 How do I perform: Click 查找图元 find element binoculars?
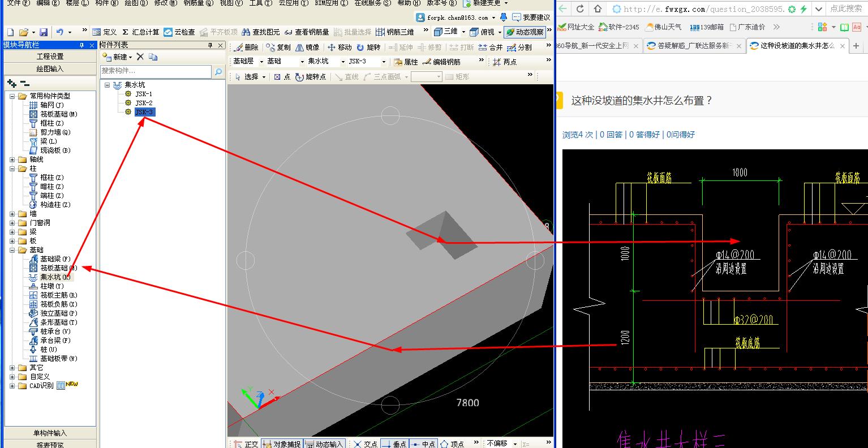(x=261, y=32)
